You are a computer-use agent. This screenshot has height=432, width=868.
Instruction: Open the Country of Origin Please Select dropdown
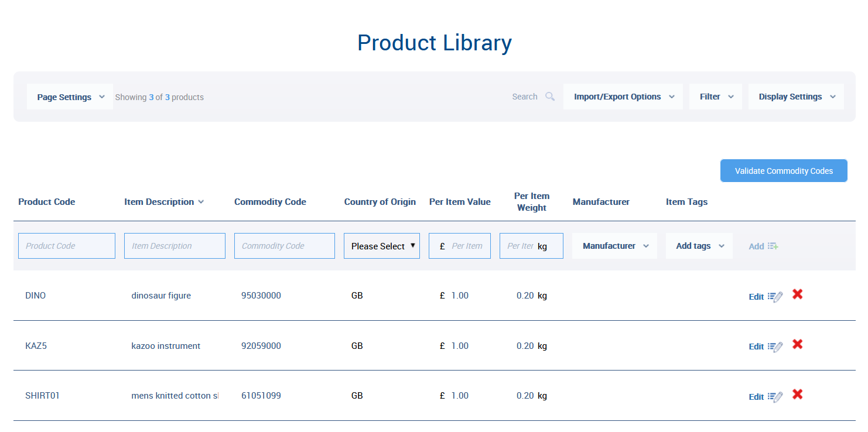coord(381,245)
